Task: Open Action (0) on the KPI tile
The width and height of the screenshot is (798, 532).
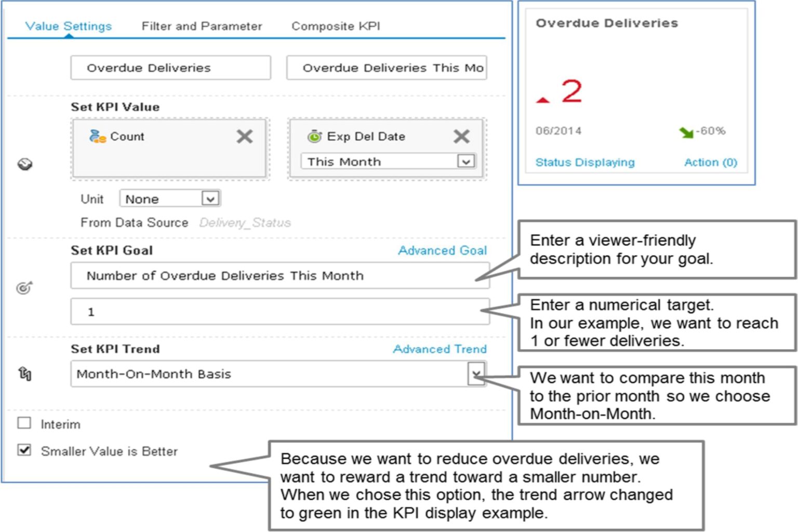Action: click(x=711, y=163)
